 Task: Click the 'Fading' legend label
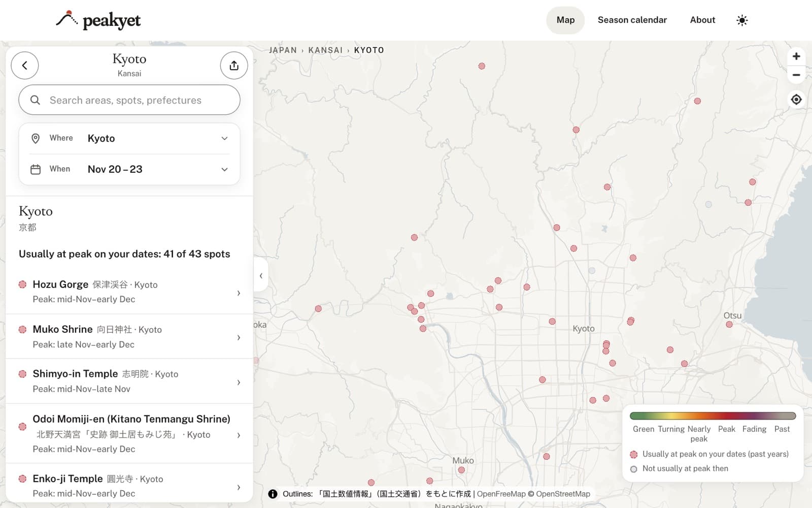(x=754, y=429)
